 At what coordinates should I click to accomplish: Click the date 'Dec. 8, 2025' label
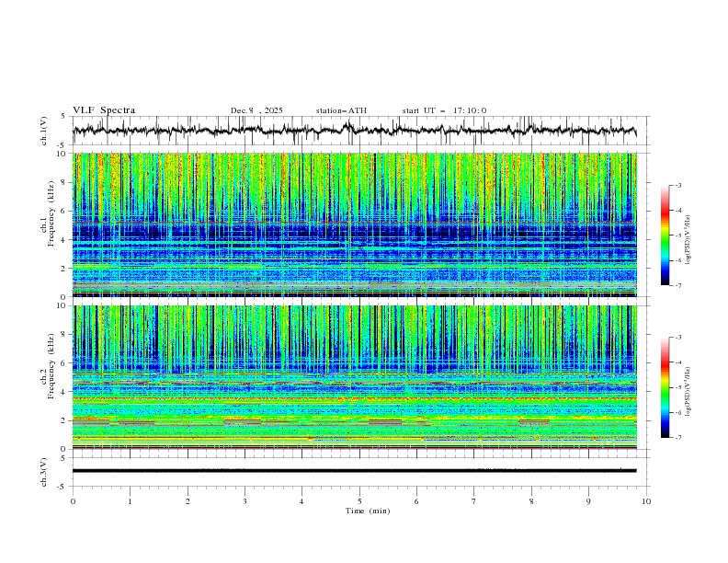point(256,110)
